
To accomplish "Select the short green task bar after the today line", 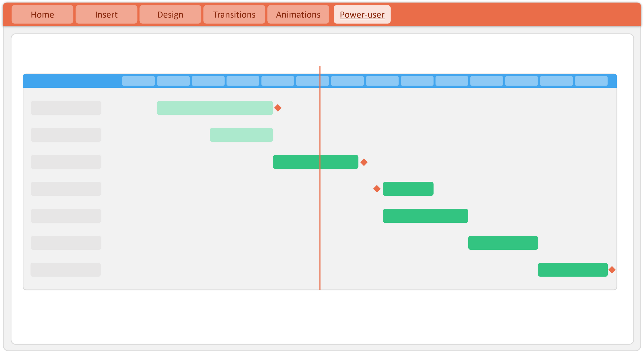I will click(x=408, y=189).
